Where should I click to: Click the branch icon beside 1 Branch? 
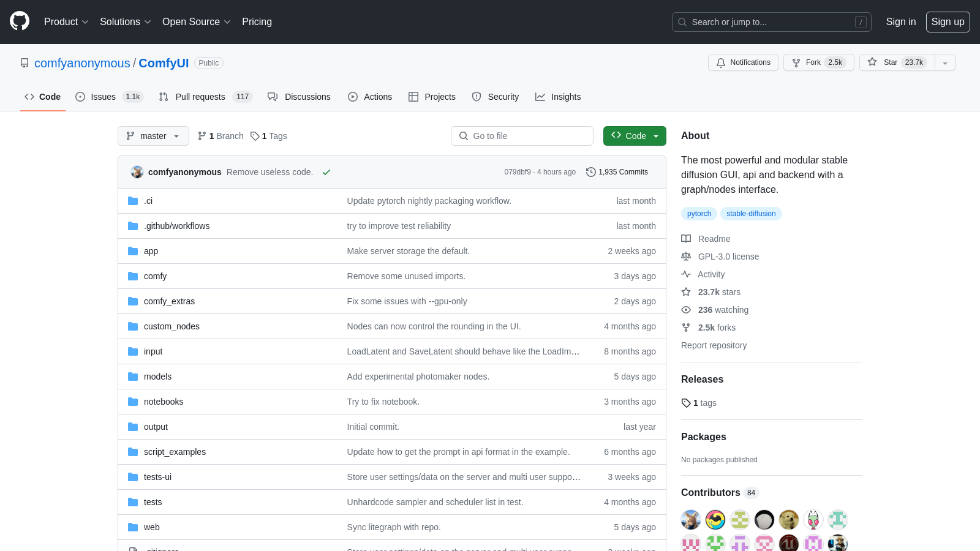[x=202, y=136]
